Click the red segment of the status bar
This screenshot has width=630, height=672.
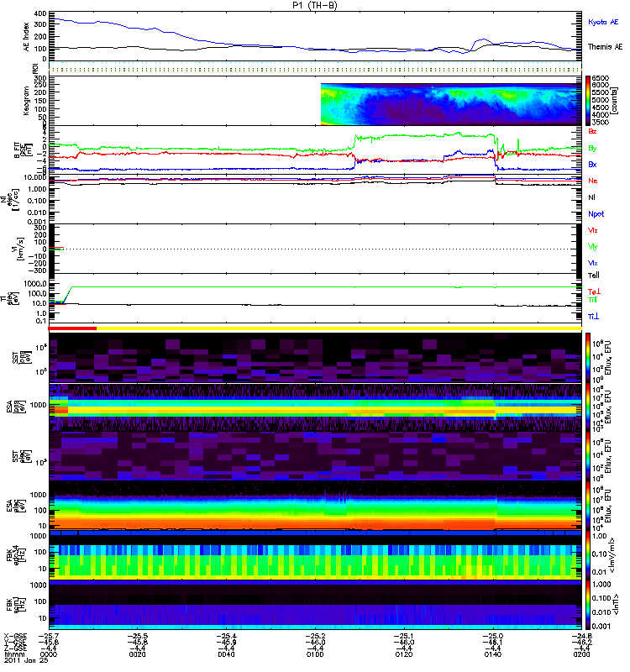(x=72, y=328)
